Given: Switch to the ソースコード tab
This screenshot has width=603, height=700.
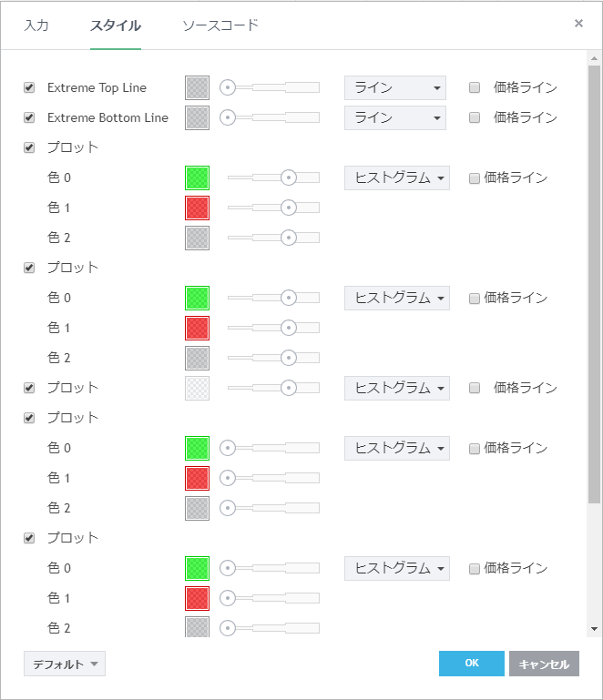Looking at the screenshot, I should click(x=220, y=25).
